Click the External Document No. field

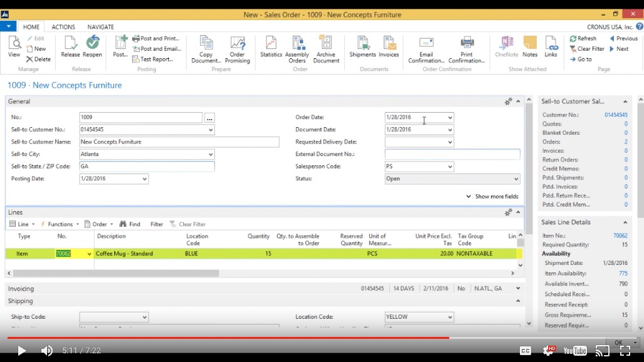coord(452,154)
